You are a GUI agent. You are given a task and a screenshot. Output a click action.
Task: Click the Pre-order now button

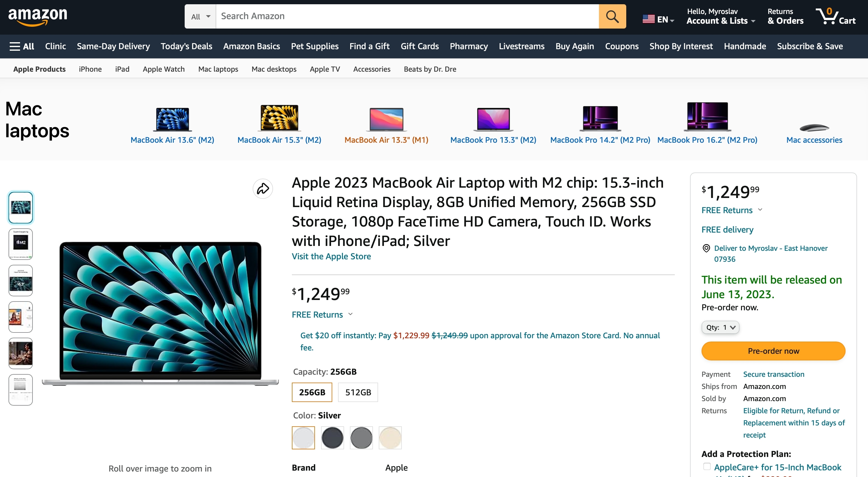point(773,351)
